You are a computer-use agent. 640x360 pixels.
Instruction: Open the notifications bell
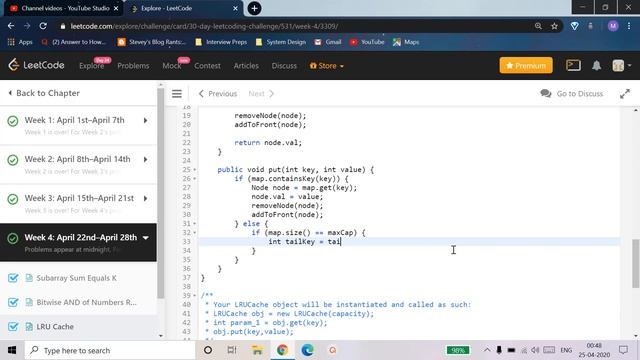tap(596, 65)
